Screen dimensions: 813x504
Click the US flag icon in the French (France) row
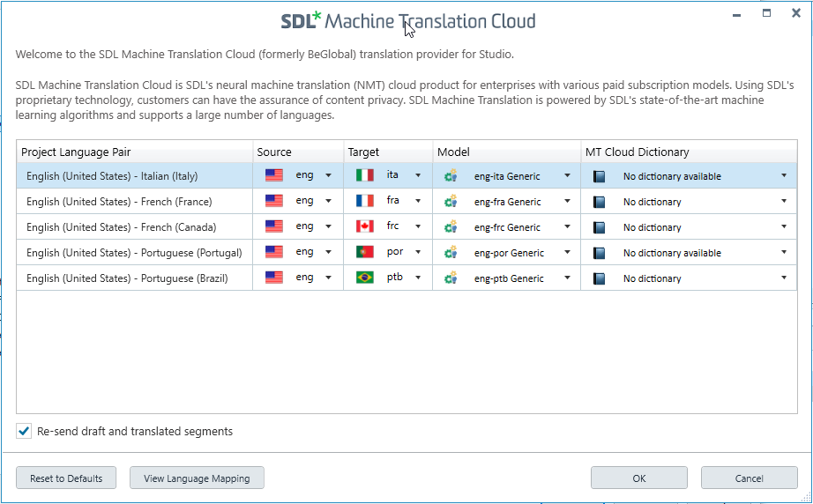click(273, 201)
